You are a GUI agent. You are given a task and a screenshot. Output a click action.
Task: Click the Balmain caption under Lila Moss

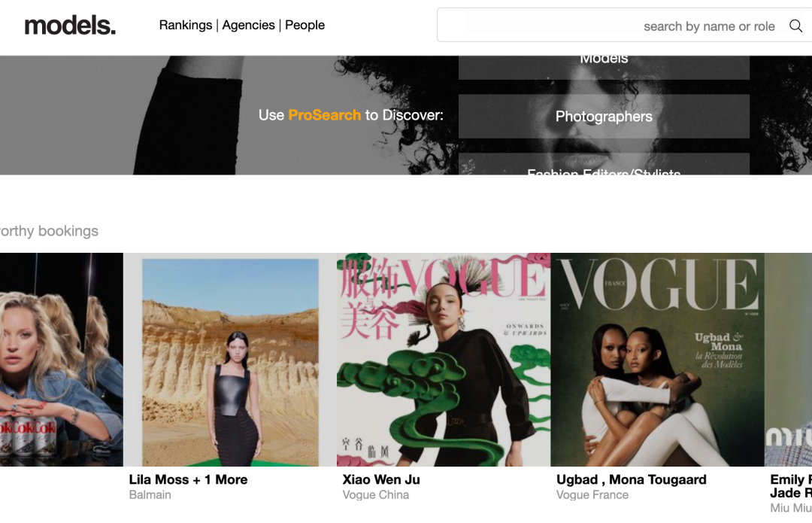point(150,495)
